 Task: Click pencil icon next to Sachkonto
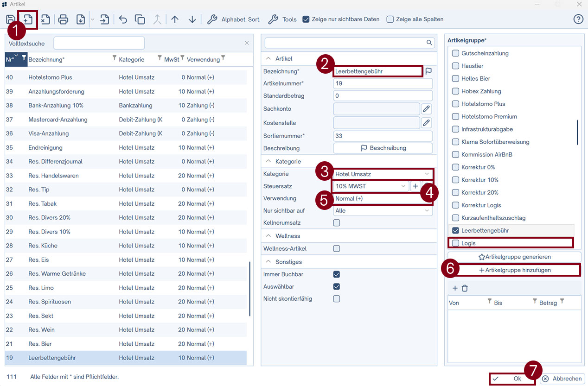(426, 109)
